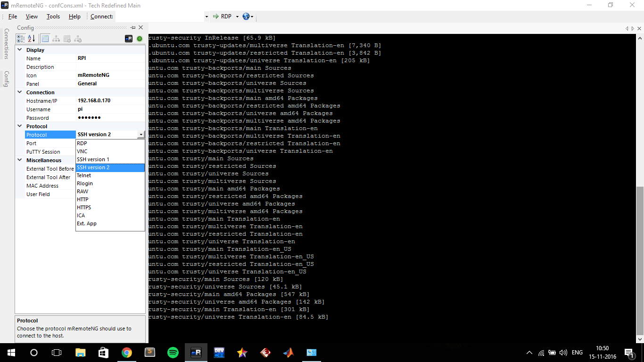Close the Protocol dropdown arrow

tap(140, 134)
